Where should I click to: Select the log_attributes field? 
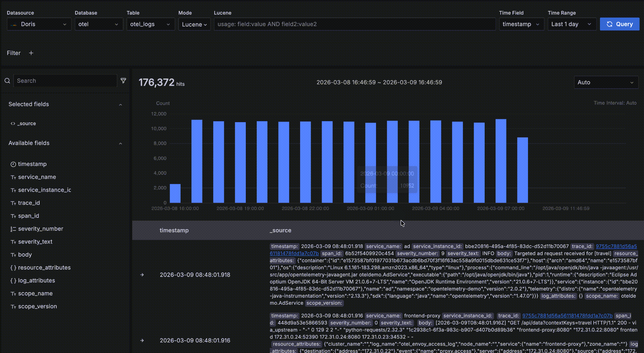click(36, 280)
